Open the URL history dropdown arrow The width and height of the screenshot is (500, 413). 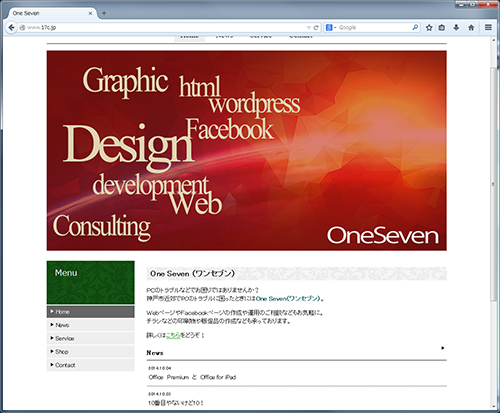coord(309,28)
